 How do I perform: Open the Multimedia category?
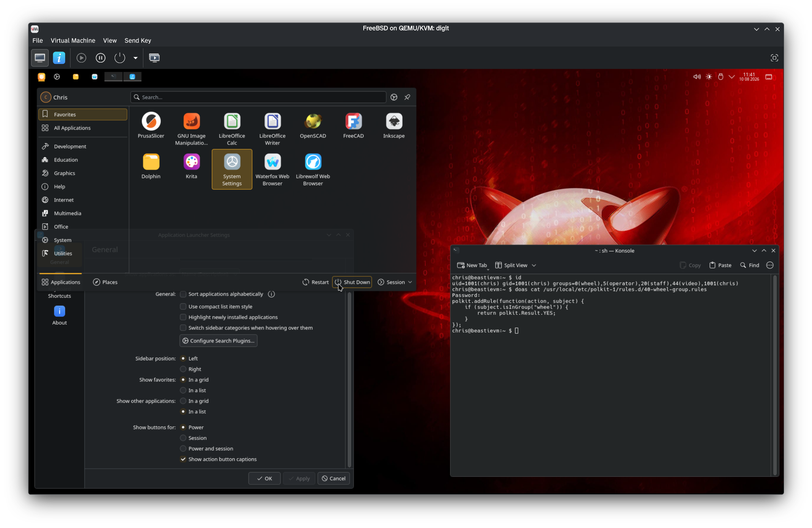click(x=83, y=213)
